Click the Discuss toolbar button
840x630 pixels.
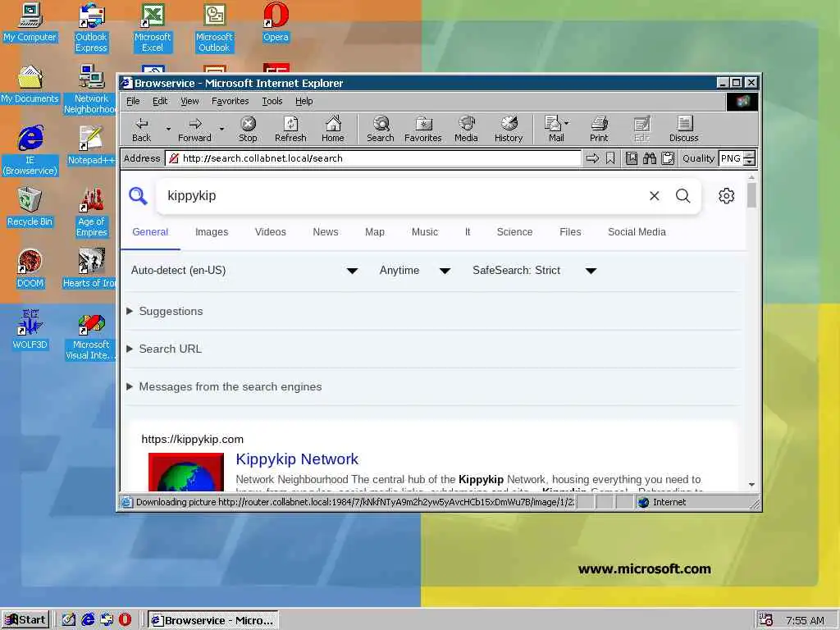point(683,129)
